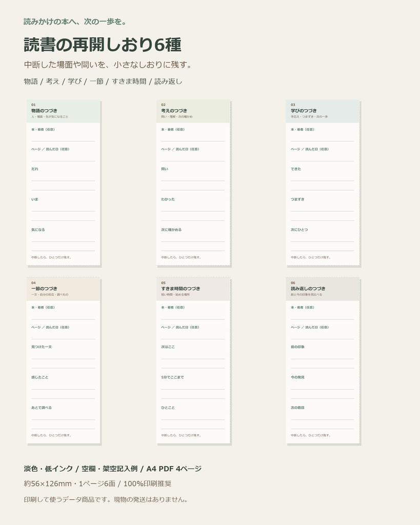
Task: Click the subtitle 一文・自分の反応・調べもの
Action: [x=50, y=295]
